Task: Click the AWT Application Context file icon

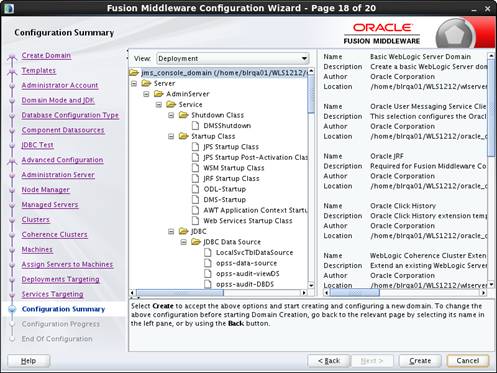Action: point(196,210)
